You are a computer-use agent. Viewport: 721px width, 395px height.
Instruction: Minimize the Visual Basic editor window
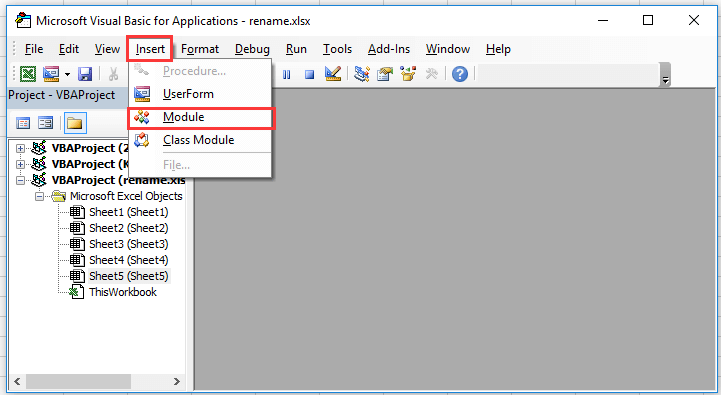point(603,20)
